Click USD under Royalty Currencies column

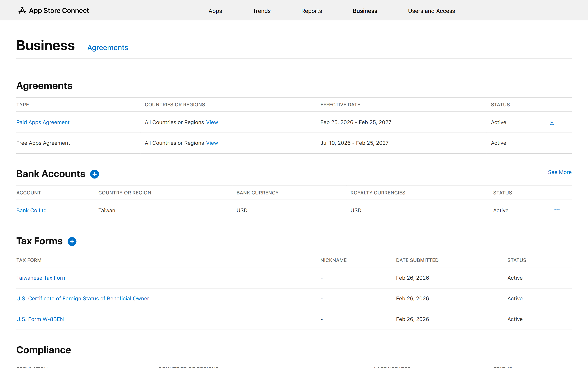pyautogui.click(x=356, y=211)
